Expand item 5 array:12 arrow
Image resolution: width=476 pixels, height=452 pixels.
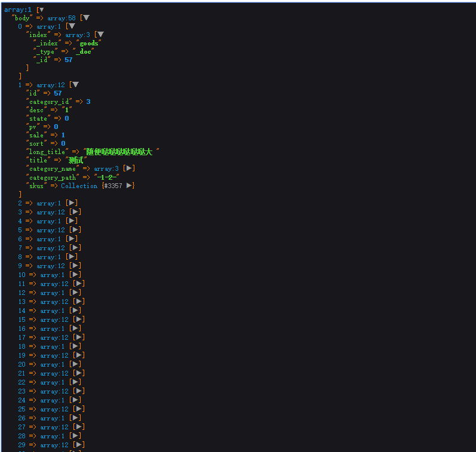tap(76, 230)
